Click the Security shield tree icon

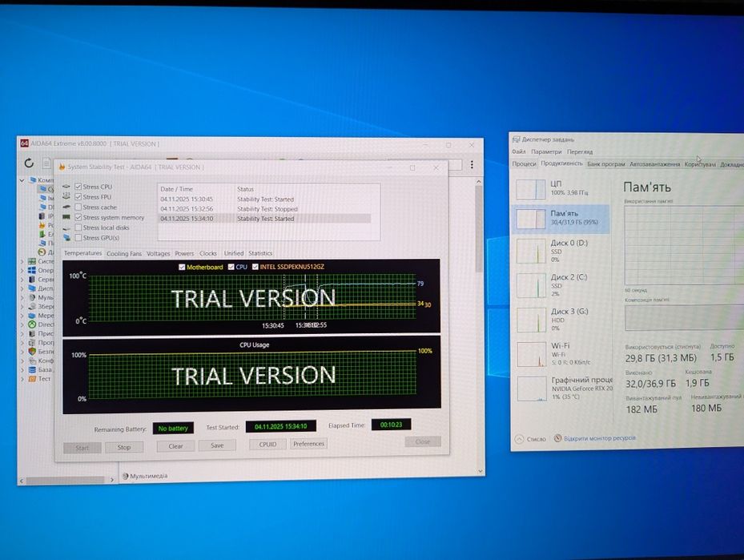tap(32, 351)
